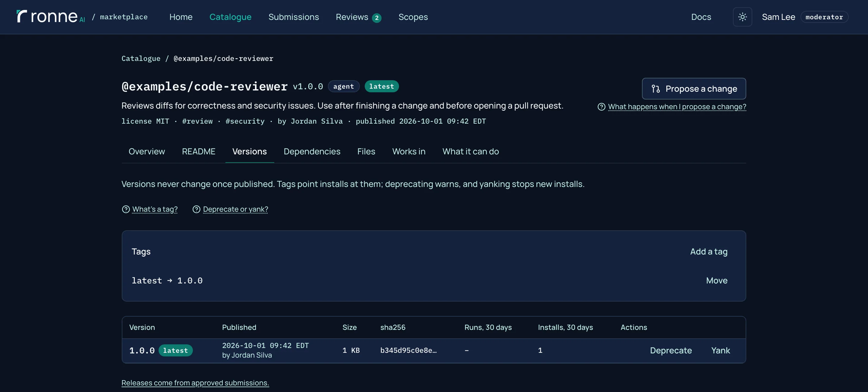Yank version 1.0.0
Screen dimensions: 868x392
720,351
